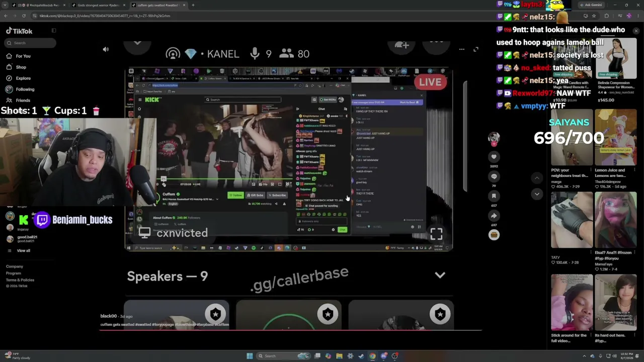Close the cuffem gets swatted tab
644x362 pixels.
184,5
